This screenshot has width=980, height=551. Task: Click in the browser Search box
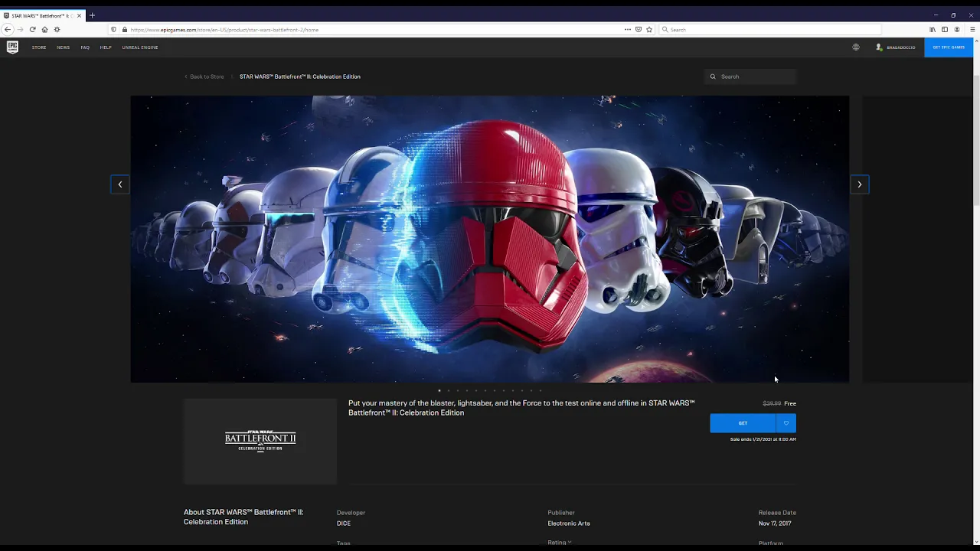(769, 29)
